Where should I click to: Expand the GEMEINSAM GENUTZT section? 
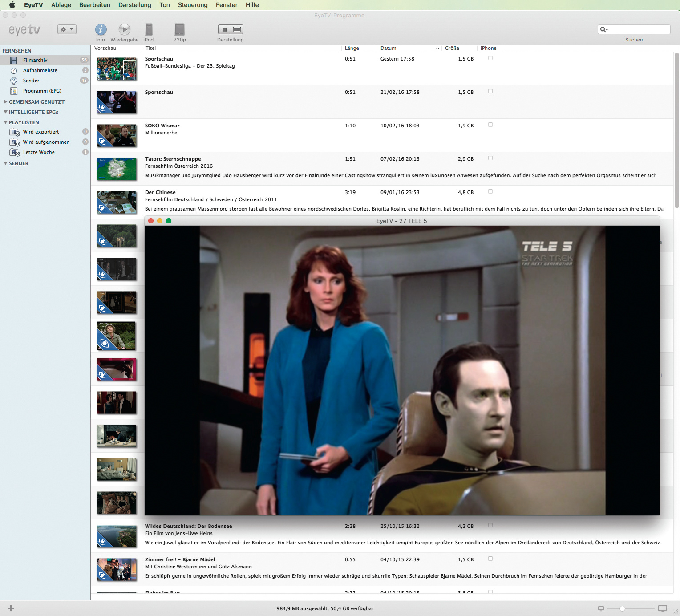coord(5,102)
